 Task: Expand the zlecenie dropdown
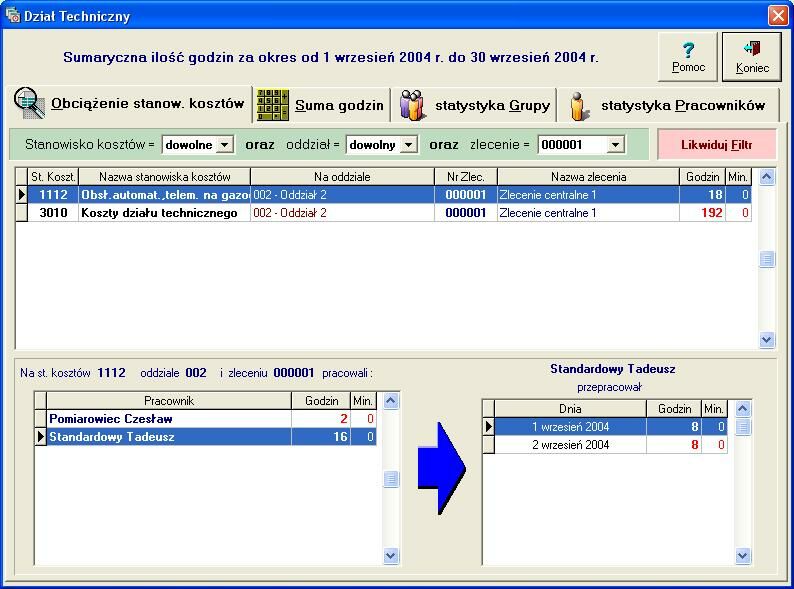pos(615,145)
